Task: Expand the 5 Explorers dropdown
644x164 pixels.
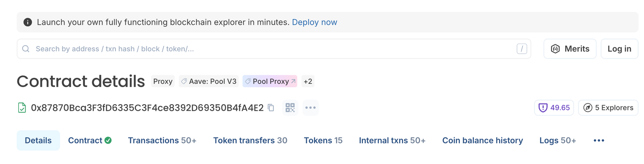Action: click(608, 108)
